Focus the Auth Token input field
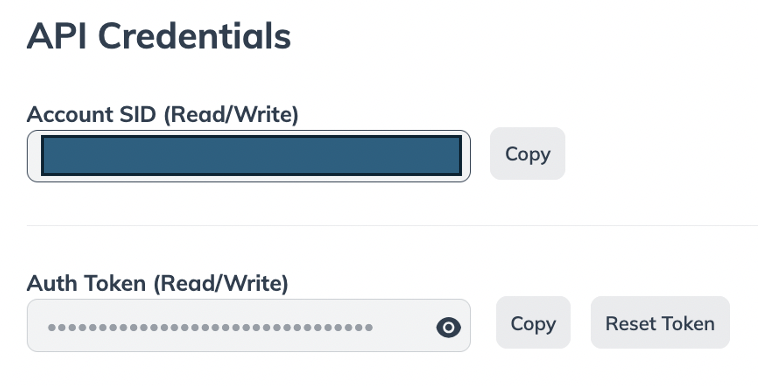 tap(248, 326)
